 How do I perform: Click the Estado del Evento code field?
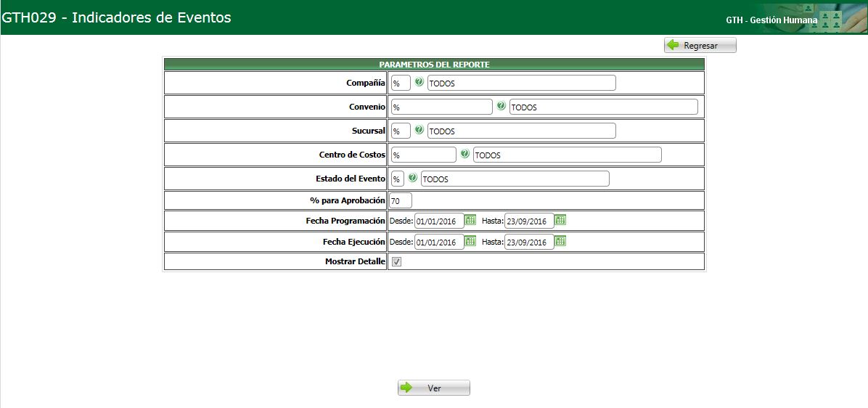(398, 179)
